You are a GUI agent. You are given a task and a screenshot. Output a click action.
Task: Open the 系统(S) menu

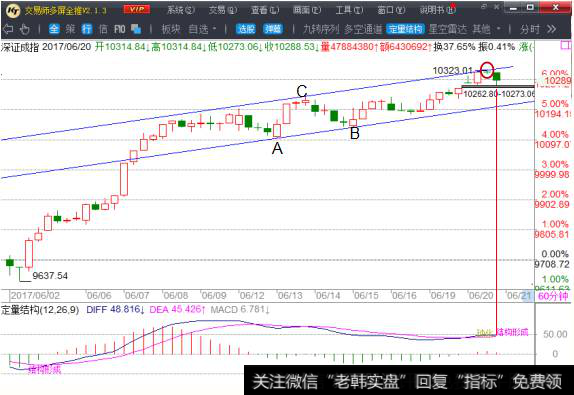coord(180,10)
